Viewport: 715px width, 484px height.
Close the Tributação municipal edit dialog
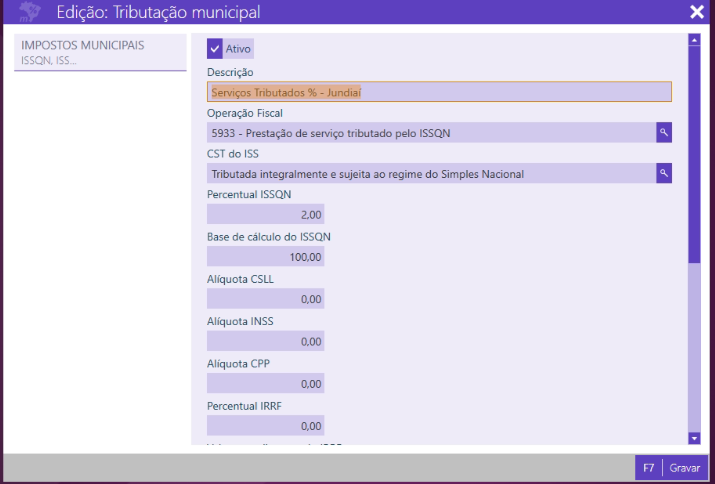(x=696, y=12)
